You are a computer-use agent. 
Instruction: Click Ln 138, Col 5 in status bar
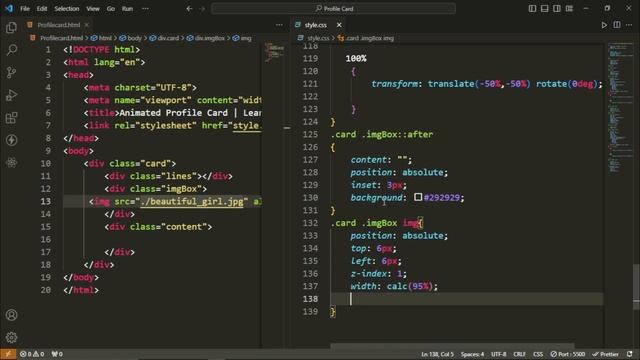tap(437, 354)
